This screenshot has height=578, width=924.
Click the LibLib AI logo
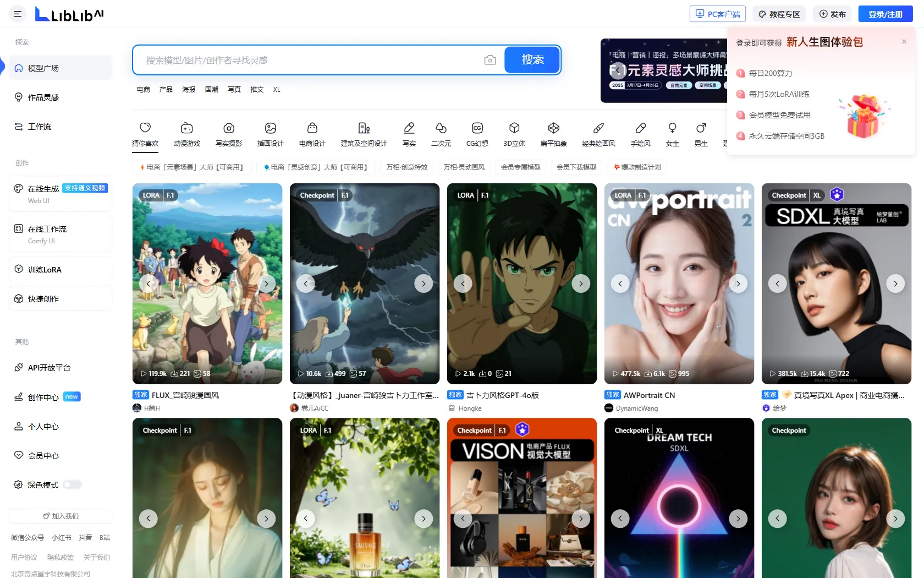tap(69, 14)
